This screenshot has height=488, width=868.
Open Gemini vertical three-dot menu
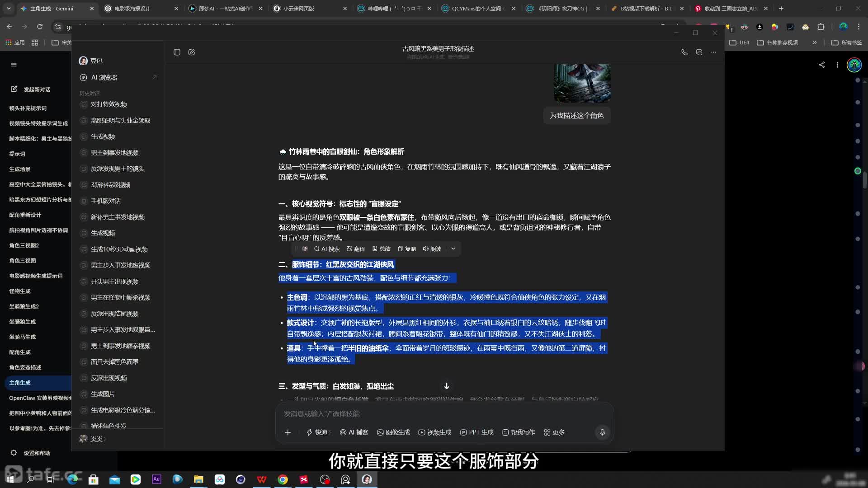coord(837,65)
